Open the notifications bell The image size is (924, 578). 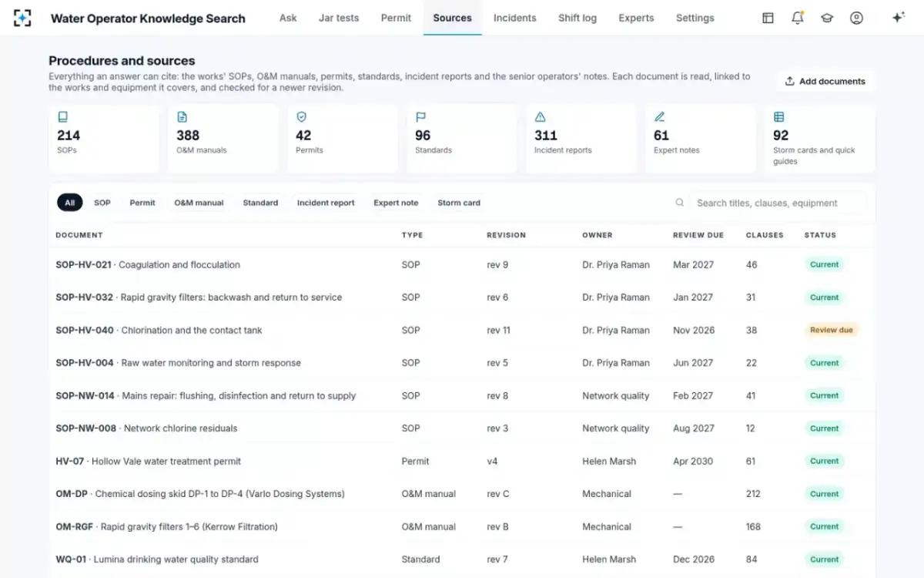tap(798, 18)
